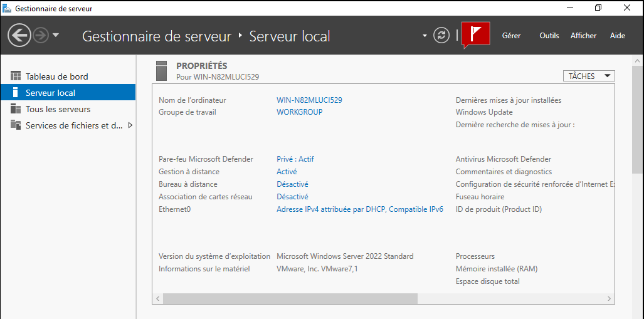Click ID de produit (Product ID) label
This screenshot has height=319, width=644.
coord(499,209)
